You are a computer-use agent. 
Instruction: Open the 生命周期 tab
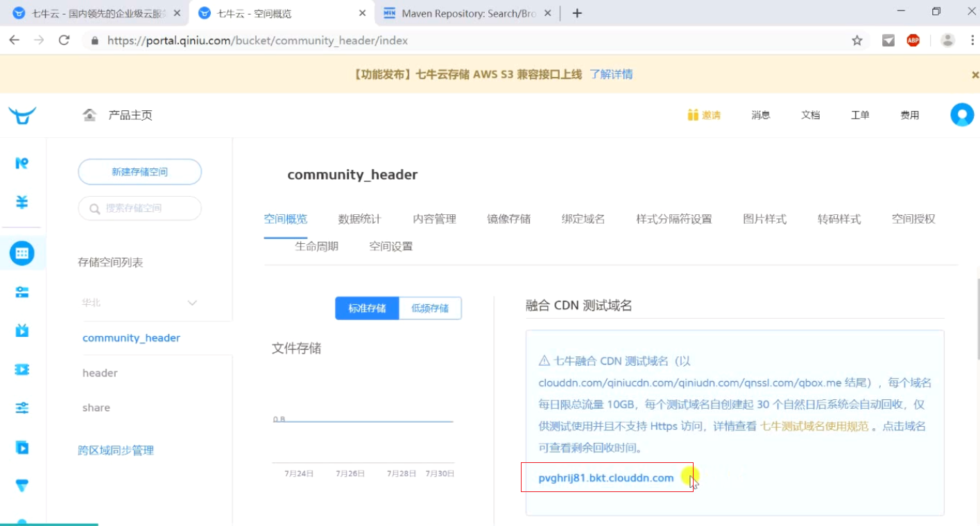coord(316,246)
